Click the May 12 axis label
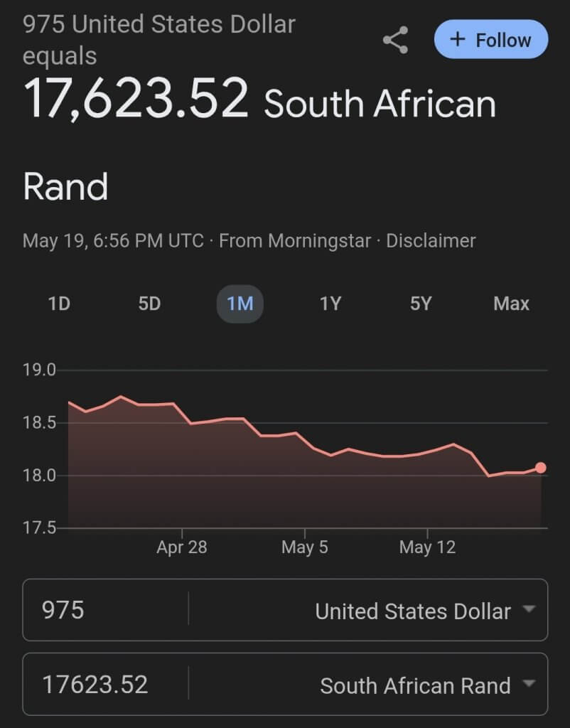Image resolution: width=570 pixels, height=728 pixels. (426, 547)
